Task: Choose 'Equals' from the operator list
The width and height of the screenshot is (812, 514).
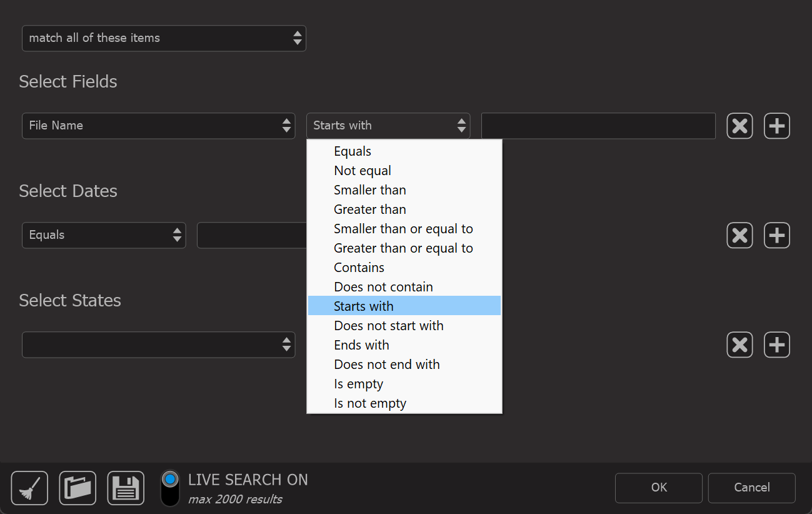Action: pos(404,151)
